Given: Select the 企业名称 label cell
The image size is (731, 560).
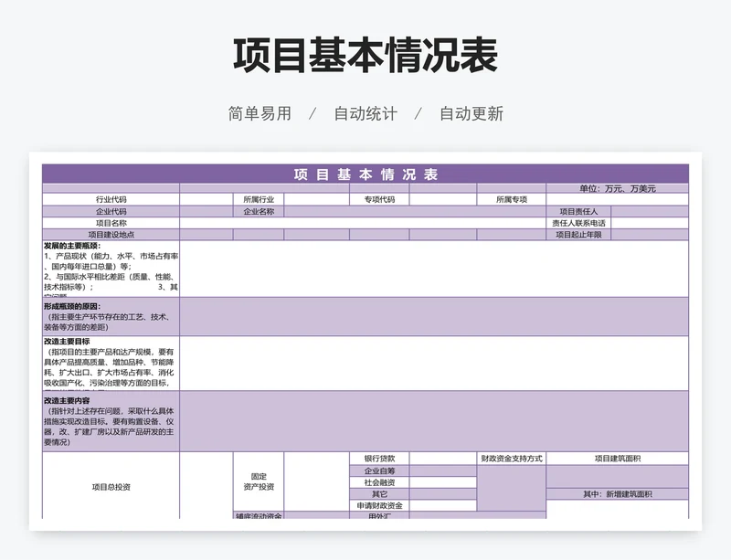Looking at the screenshot, I should click(x=259, y=211).
